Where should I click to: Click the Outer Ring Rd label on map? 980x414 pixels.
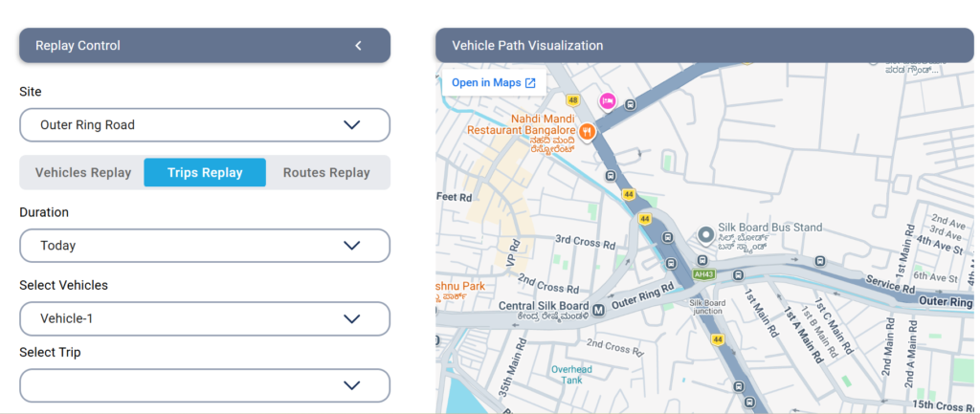[642, 296]
